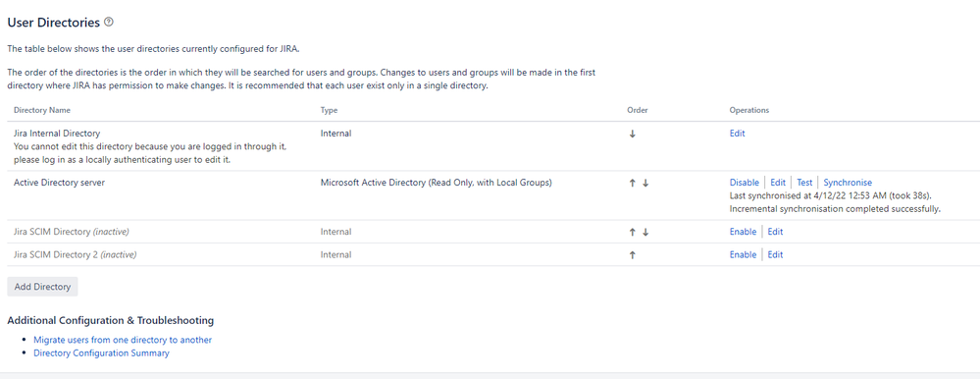Edit the Jira SCIM Directory
The height and width of the screenshot is (379, 980).
click(x=775, y=232)
